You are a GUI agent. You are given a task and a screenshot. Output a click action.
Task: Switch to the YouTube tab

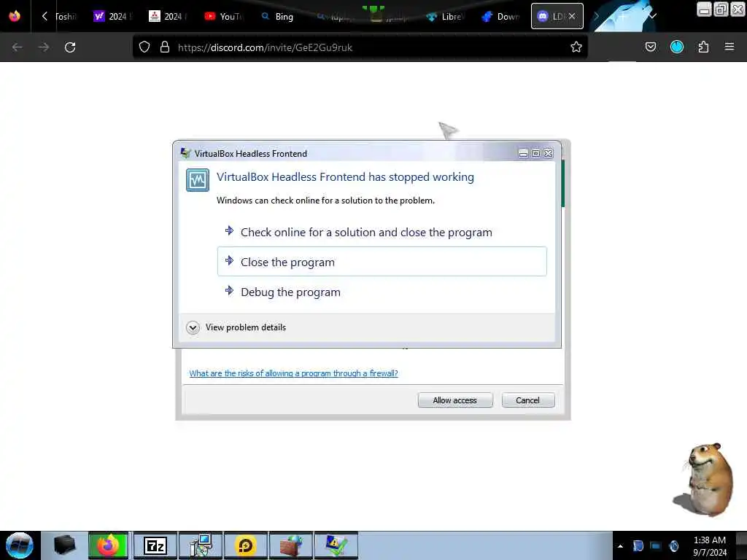[x=222, y=16]
